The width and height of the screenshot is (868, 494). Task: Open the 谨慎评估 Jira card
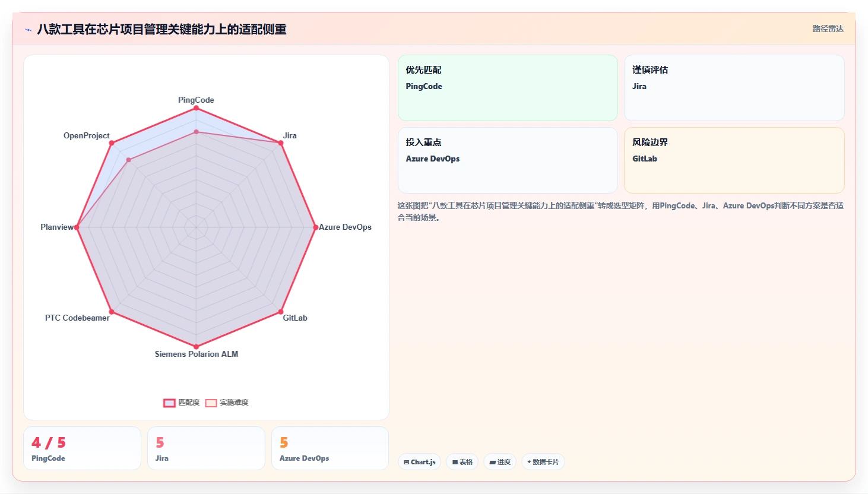[x=734, y=88]
